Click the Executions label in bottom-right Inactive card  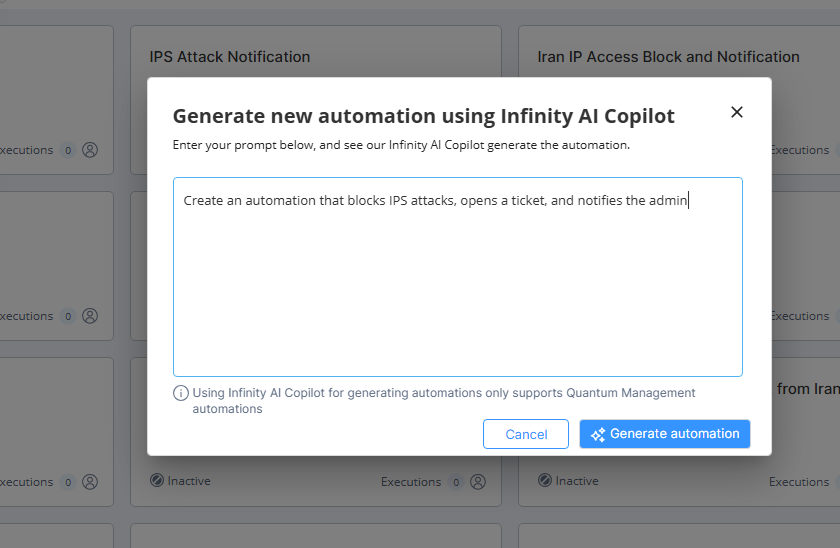[x=799, y=482]
